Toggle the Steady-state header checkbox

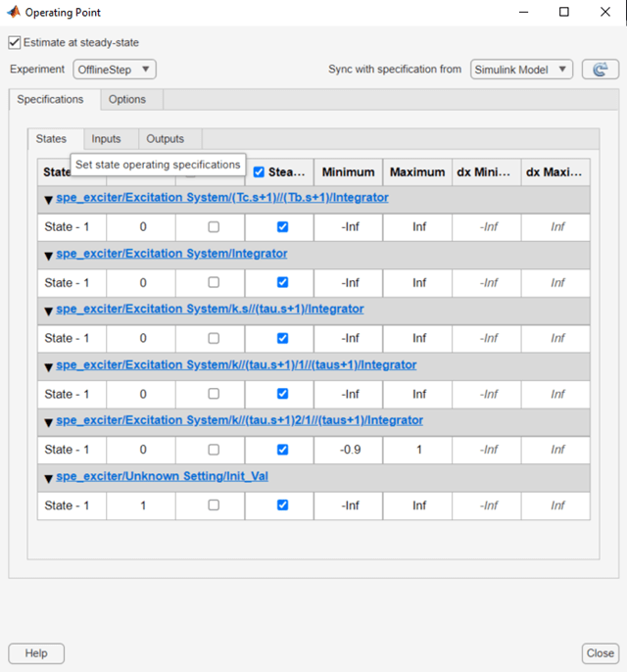point(259,172)
